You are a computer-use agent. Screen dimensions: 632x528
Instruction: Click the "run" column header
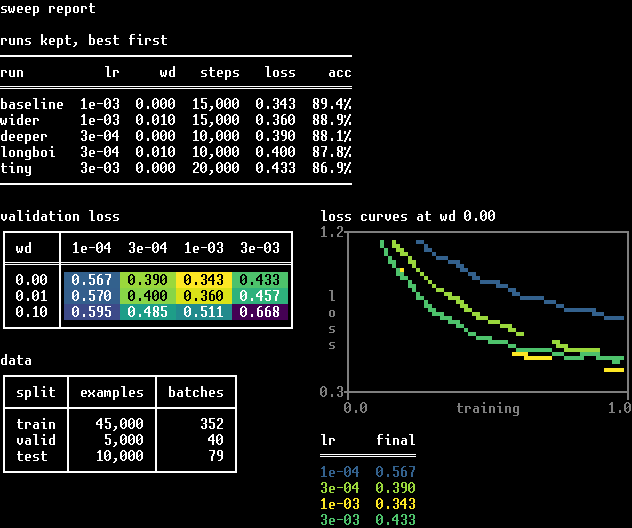(12, 73)
